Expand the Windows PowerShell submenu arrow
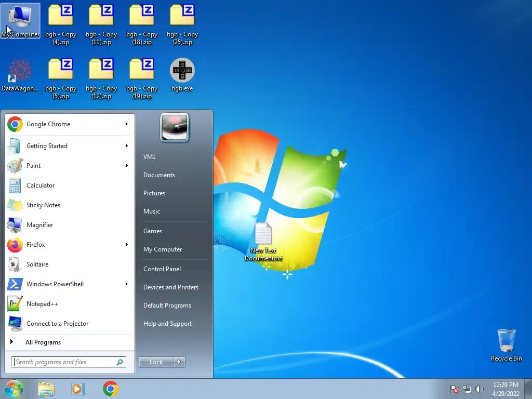The width and height of the screenshot is (532, 399). point(127,284)
